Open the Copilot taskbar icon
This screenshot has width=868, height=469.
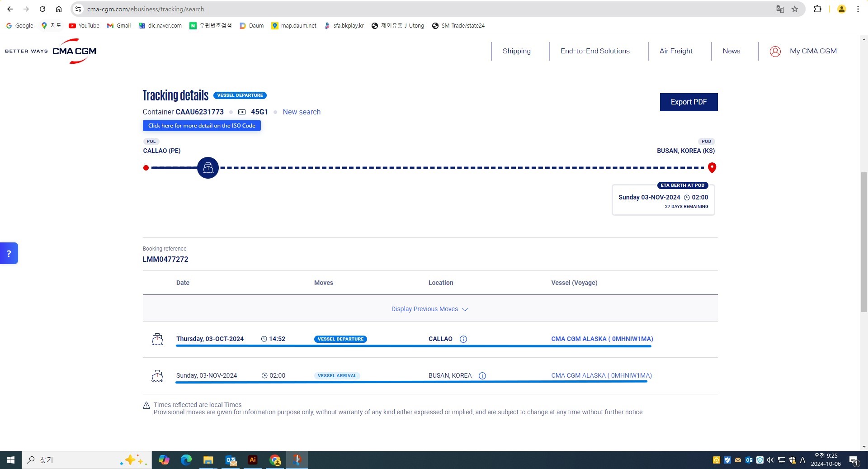[x=164, y=460]
